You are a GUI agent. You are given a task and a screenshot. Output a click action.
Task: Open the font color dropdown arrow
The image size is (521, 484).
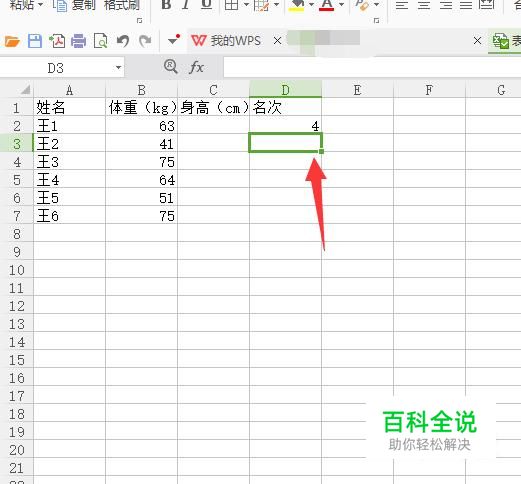342,5
